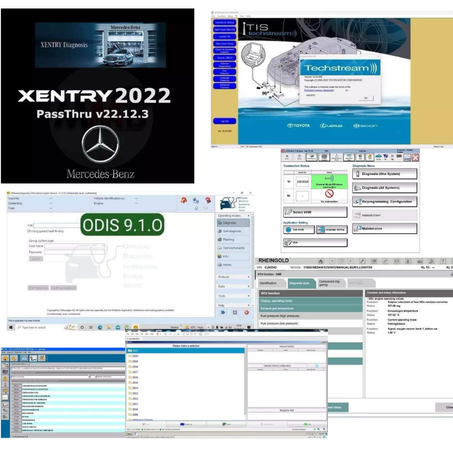Click the red X icon in the VCI toolbar

pos(415,157)
